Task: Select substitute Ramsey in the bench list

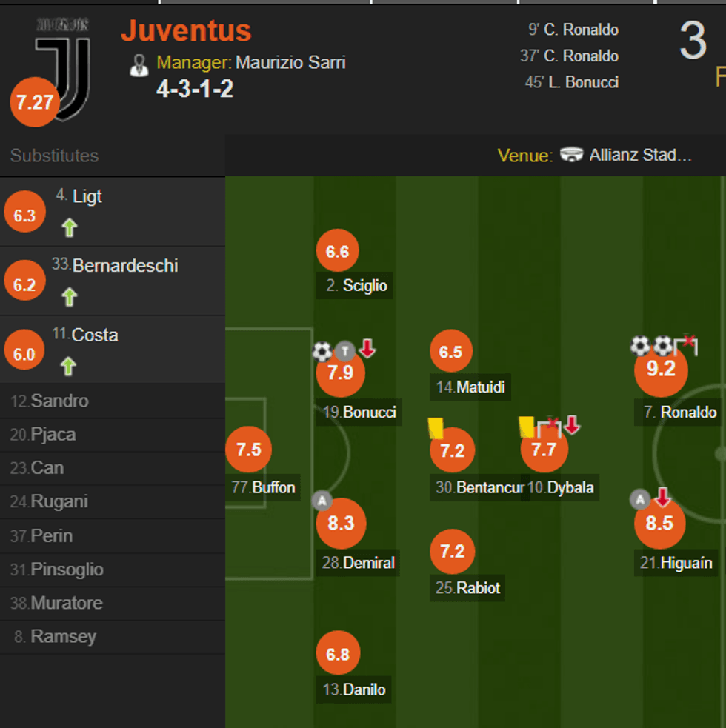Action: click(x=63, y=636)
